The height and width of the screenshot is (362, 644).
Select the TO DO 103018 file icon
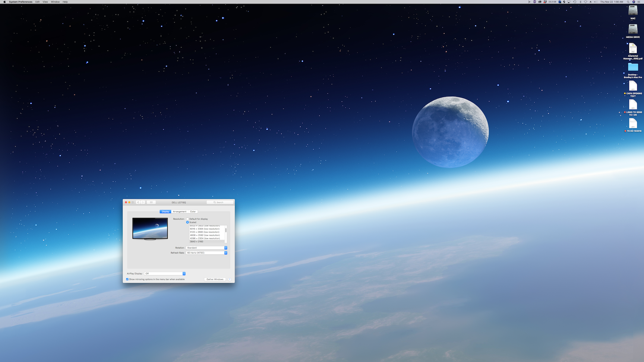tap(633, 123)
